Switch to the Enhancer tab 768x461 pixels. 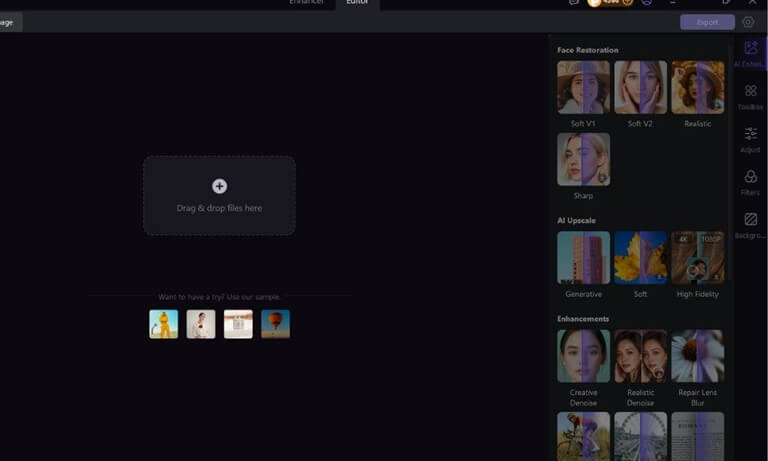(306, 2)
